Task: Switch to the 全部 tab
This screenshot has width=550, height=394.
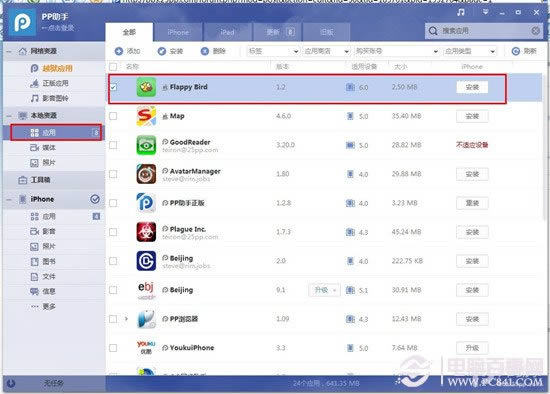Action: (129, 32)
